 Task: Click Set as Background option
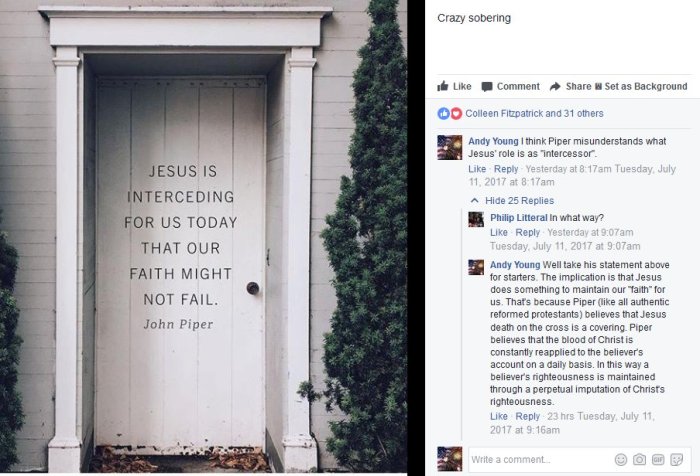[x=641, y=86]
